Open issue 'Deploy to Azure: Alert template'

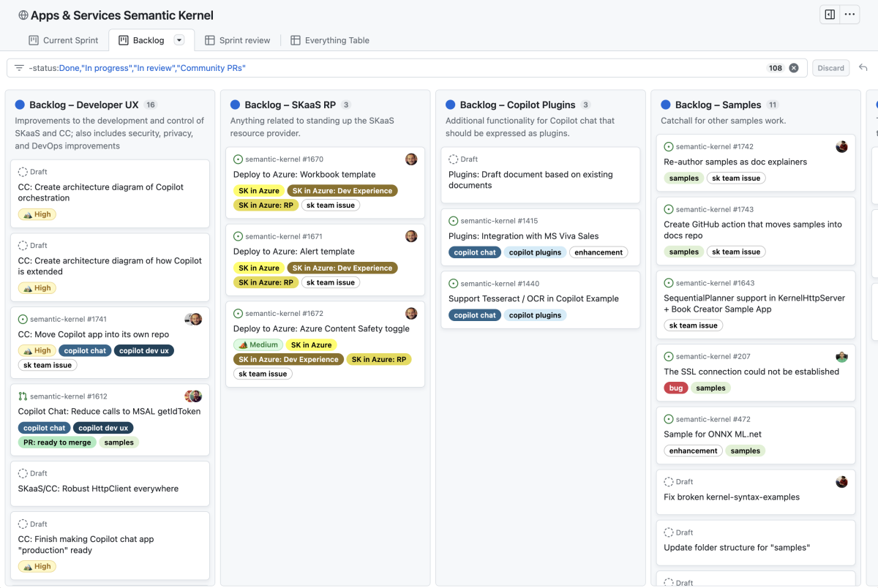294,252
